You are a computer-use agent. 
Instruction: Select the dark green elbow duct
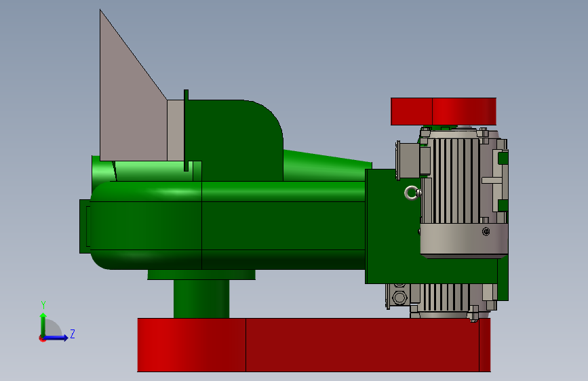click(235, 139)
